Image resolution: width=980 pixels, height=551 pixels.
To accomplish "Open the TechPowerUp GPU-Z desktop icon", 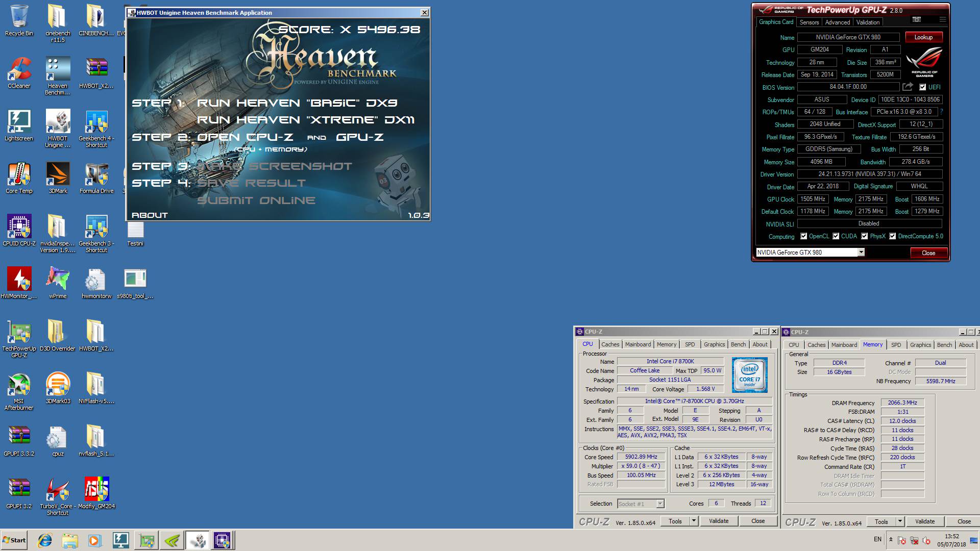I will (x=19, y=339).
